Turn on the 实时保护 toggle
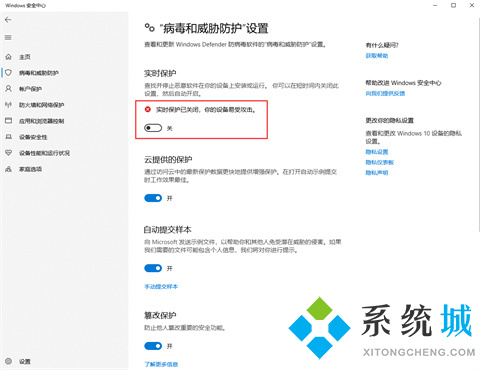The height and width of the screenshot is (370, 480). click(153, 128)
